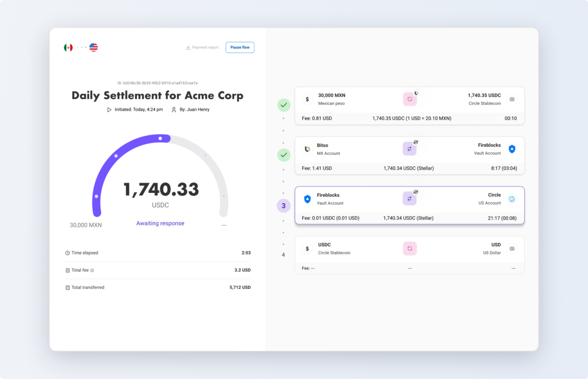Image resolution: width=588 pixels, height=379 pixels.
Task: Click the Mexico flag in the header
Action: pos(68,47)
